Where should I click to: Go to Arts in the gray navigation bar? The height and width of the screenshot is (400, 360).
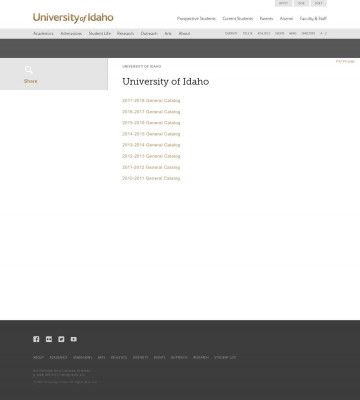[x=168, y=34]
